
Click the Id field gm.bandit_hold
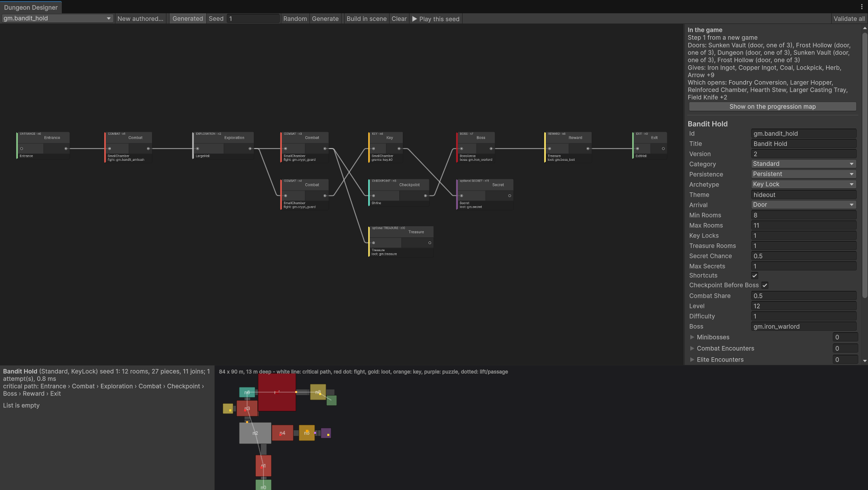click(804, 134)
